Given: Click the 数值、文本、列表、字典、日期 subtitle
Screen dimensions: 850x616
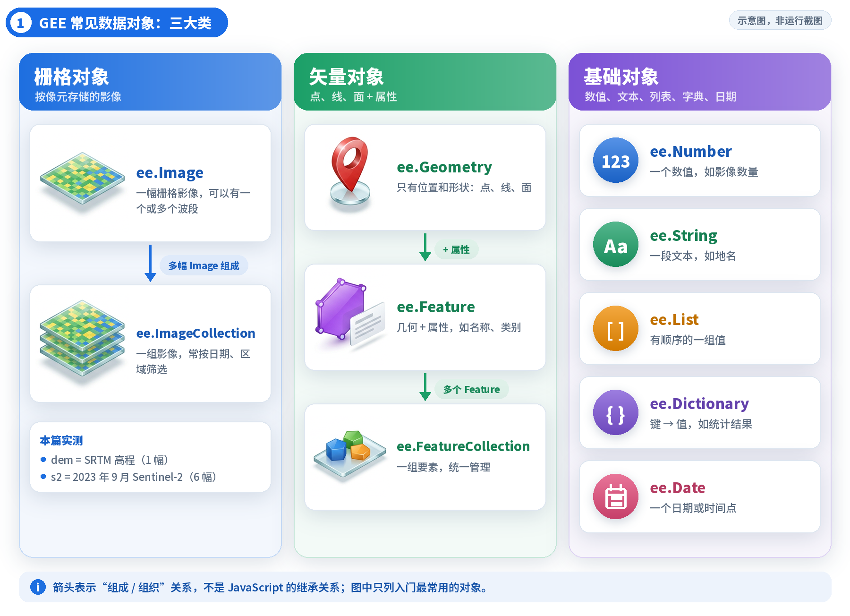Looking at the screenshot, I should (661, 97).
